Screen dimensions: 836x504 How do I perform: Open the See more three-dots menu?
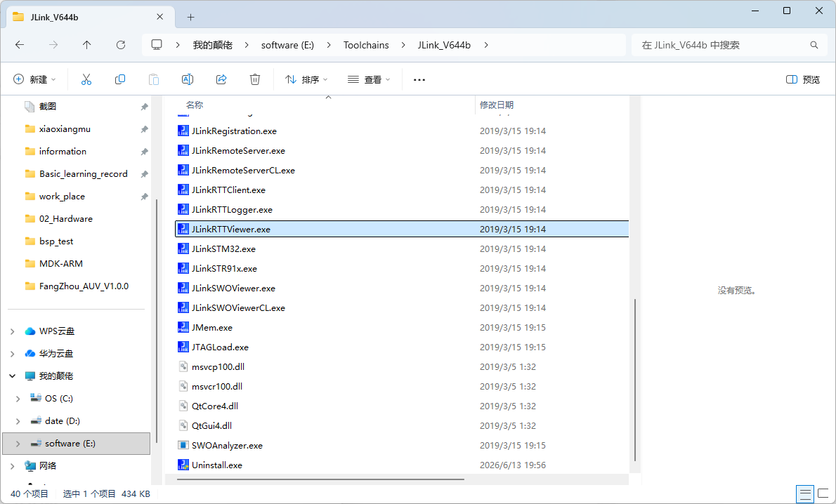[419, 80]
